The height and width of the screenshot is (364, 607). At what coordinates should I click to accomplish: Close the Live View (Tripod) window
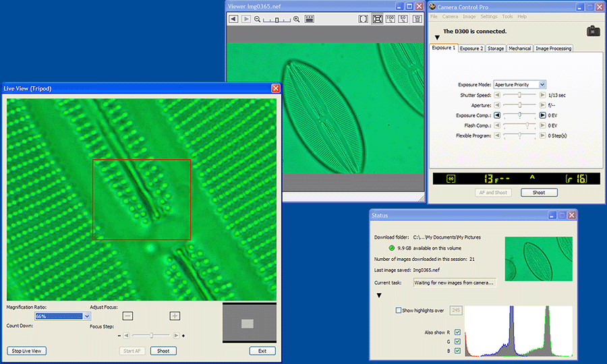click(x=276, y=88)
